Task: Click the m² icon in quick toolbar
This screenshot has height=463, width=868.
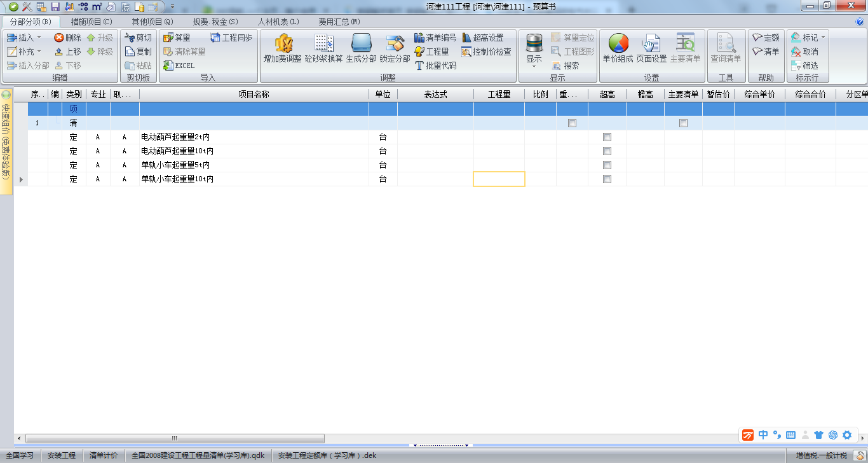Action: tap(97, 6)
